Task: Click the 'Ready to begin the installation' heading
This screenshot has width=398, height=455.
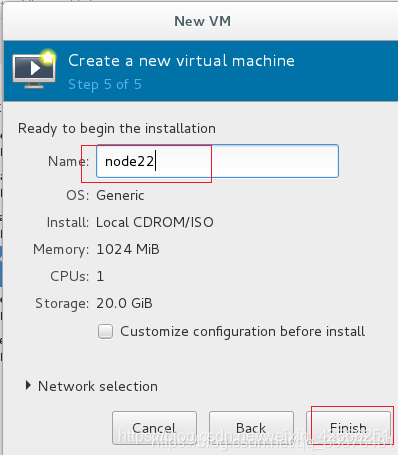Action: (x=117, y=128)
